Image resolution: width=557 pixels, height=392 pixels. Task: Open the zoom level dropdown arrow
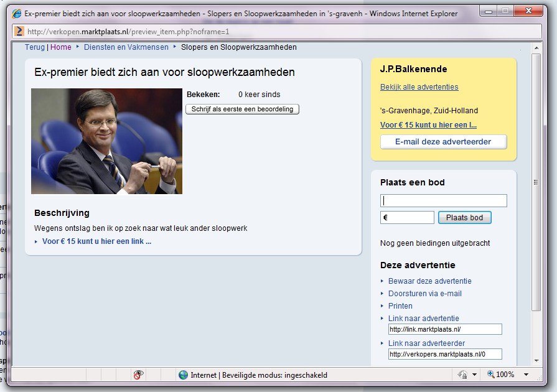(x=526, y=375)
